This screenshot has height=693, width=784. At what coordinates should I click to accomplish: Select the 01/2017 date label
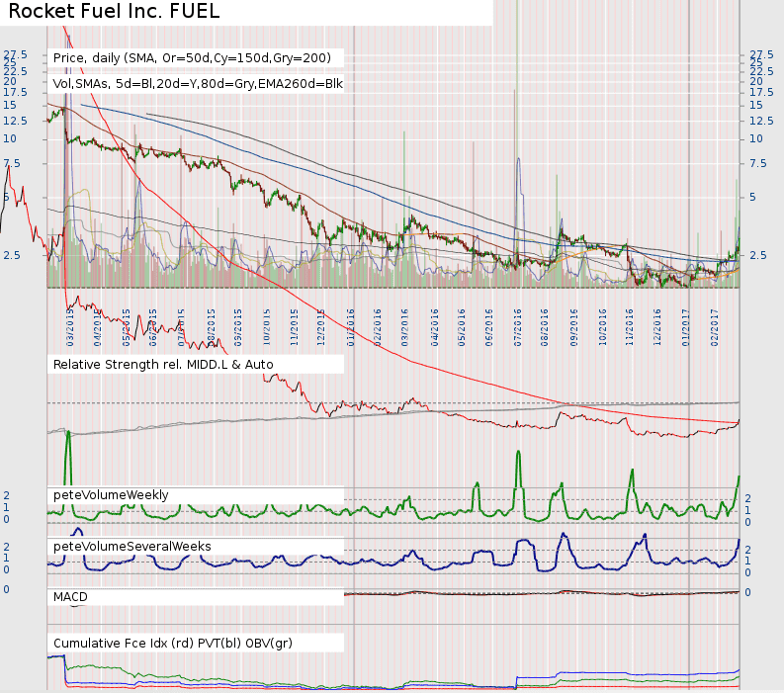point(685,327)
